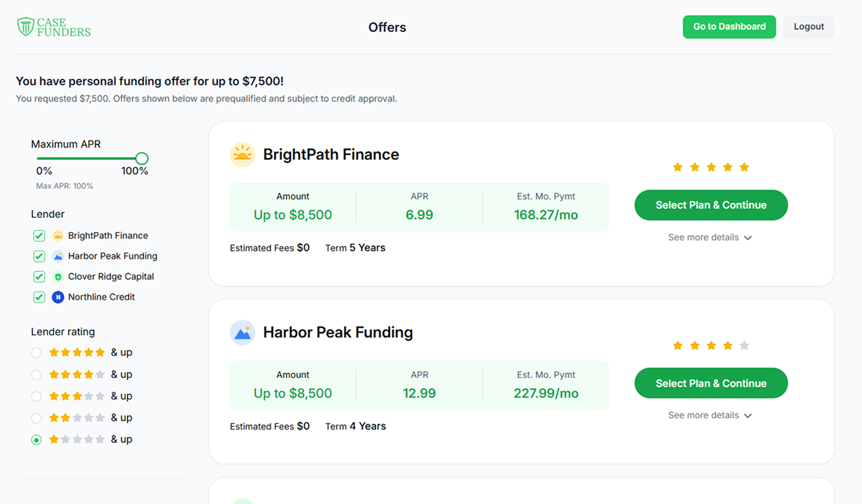Viewport: 862px width, 504px height.
Task: Click the personal funding offer headline
Action: point(150,81)
